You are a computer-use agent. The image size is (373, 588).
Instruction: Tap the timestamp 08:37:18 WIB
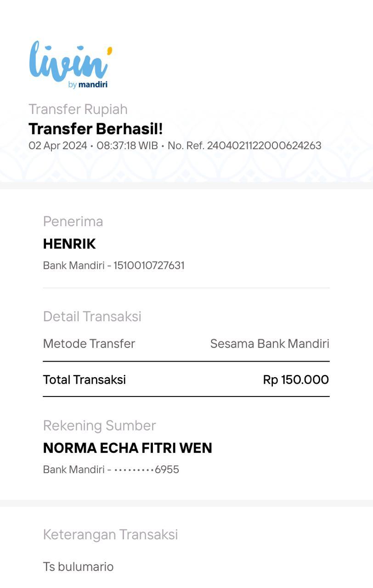(x=127, y=146)
